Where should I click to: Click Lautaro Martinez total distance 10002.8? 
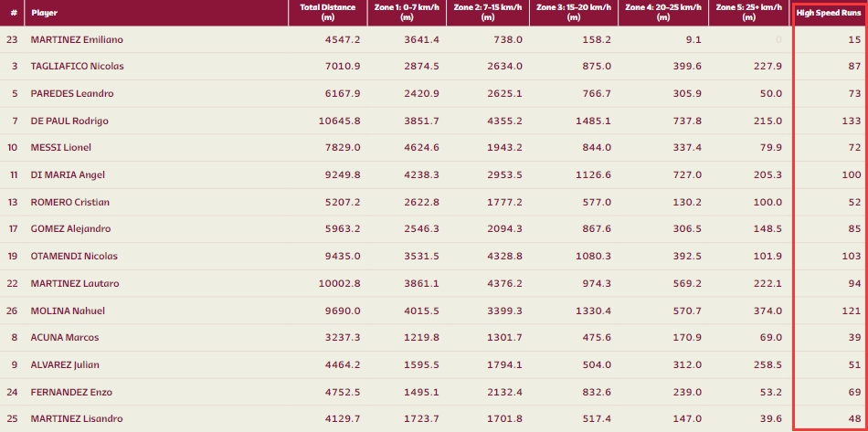point(339,283)
